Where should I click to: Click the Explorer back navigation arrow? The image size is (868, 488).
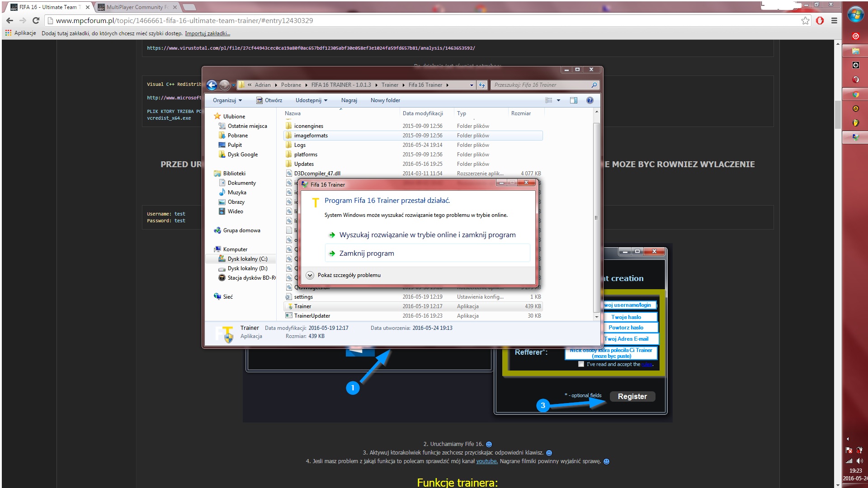(212, 85)
